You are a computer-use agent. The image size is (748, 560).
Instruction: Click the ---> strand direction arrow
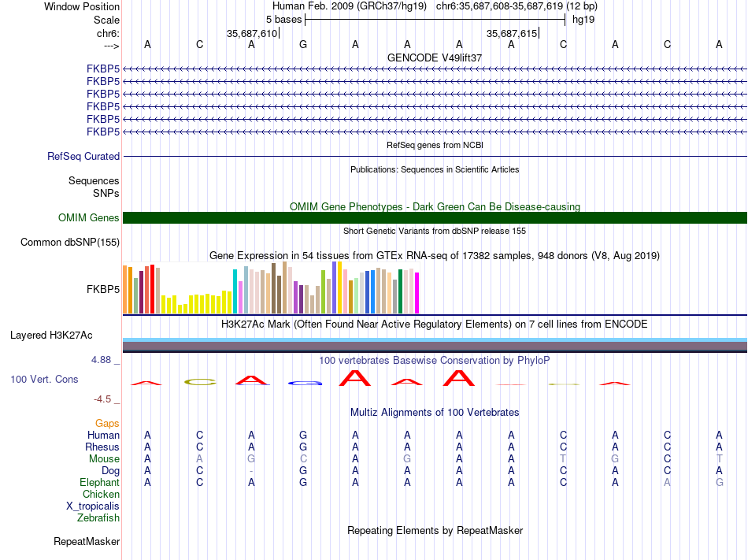[x=111, y=46]
